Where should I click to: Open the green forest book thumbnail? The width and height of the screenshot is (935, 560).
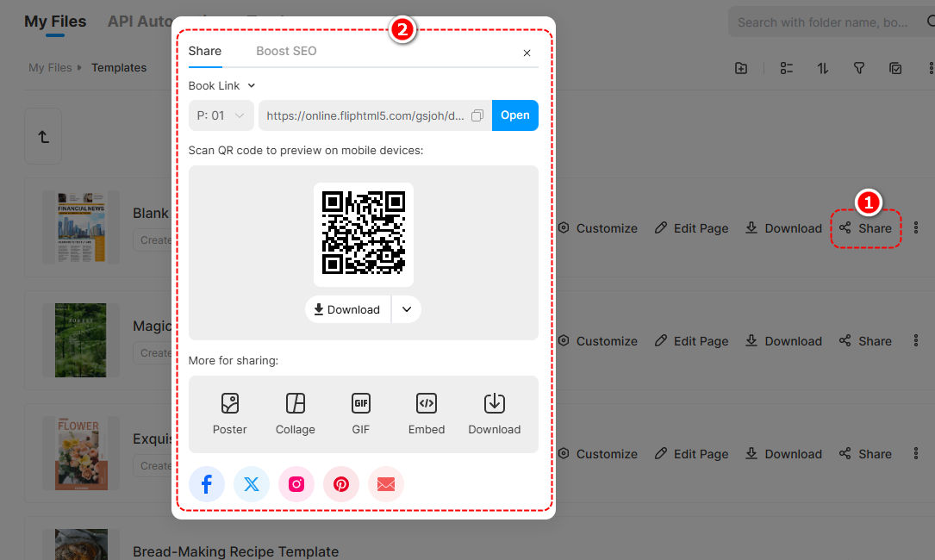point(81,340)
